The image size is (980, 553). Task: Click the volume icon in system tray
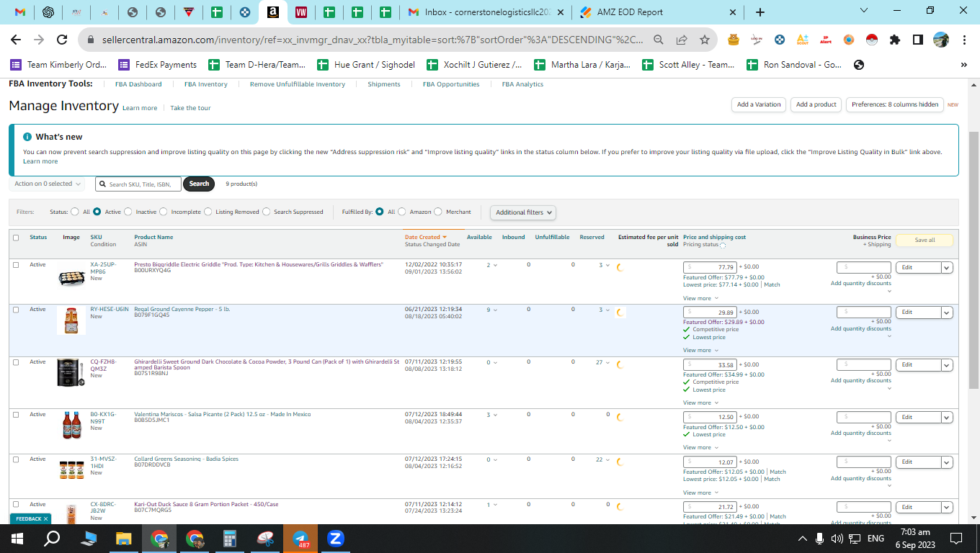[x=837, y=539]
